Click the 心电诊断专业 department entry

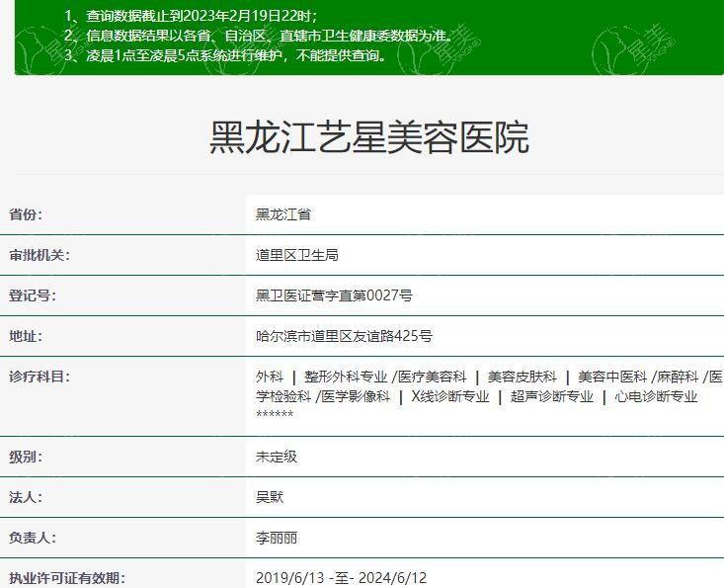tap(656, 396)
